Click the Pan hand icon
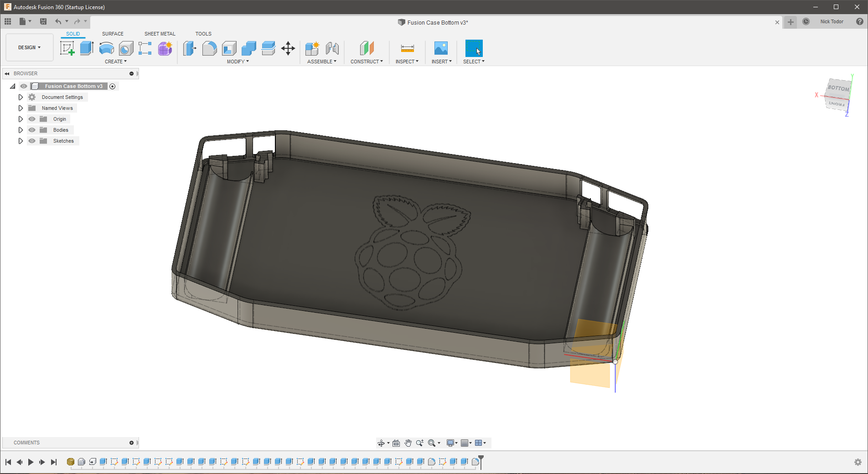 coord(408,443)
